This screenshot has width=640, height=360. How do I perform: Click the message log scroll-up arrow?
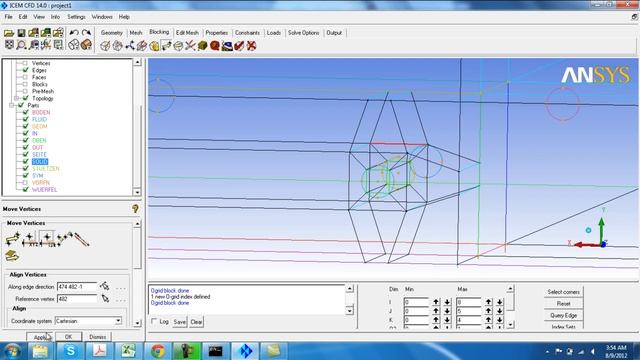[350, 289]
